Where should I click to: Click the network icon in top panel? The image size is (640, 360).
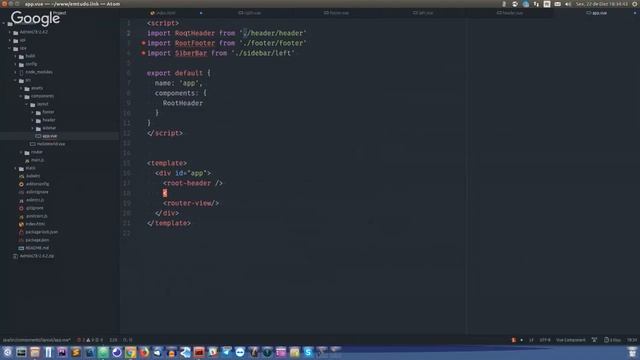coord(536,4)
